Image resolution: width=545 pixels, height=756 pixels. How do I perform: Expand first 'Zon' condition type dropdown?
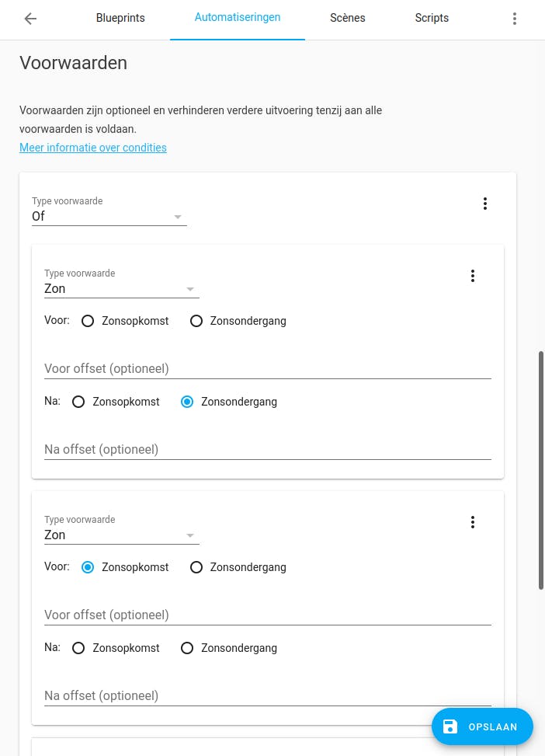click(x=121, y=289)
